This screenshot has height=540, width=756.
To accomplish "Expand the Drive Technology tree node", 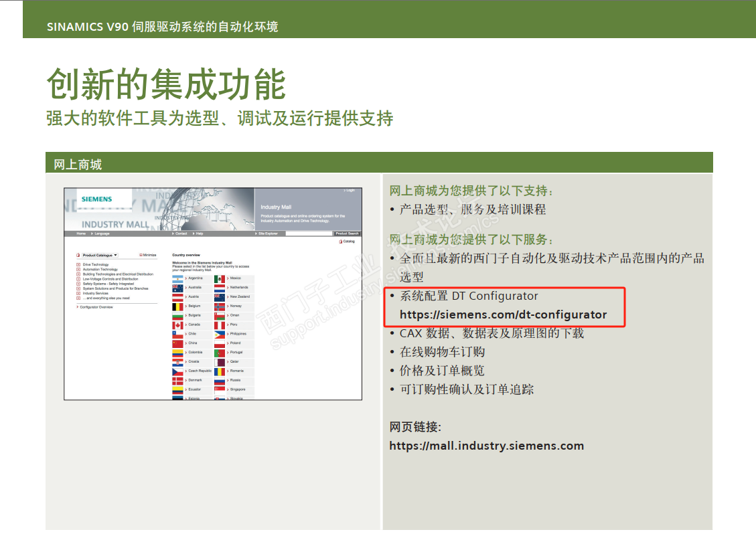I will (x=78, y=264).
